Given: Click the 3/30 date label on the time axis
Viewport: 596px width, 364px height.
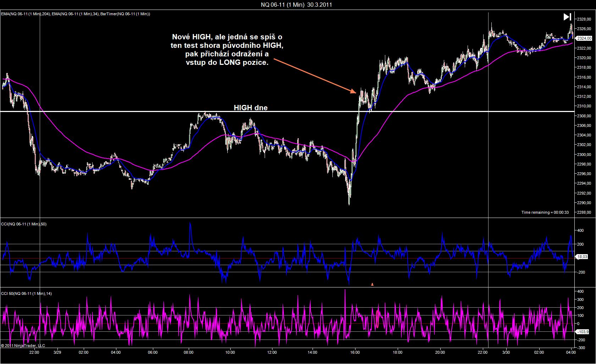Looking at the screenshot, I should pos(506,353).
